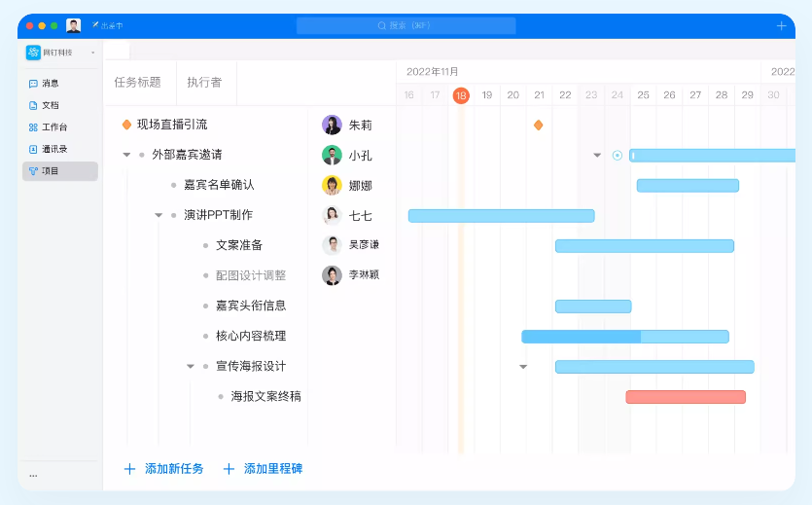Click the user profile avatar in title bar
The image size is (812, 505).
click(74, 25)
